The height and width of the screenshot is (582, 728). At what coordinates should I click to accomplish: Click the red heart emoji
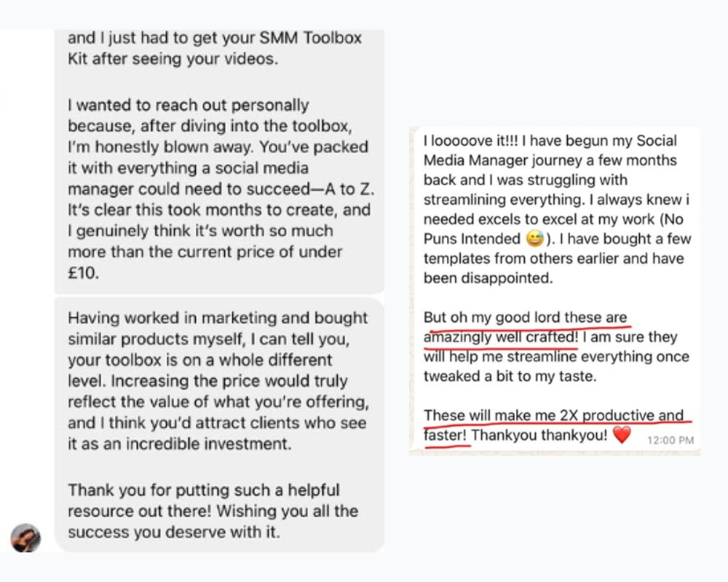coord(621,436)
